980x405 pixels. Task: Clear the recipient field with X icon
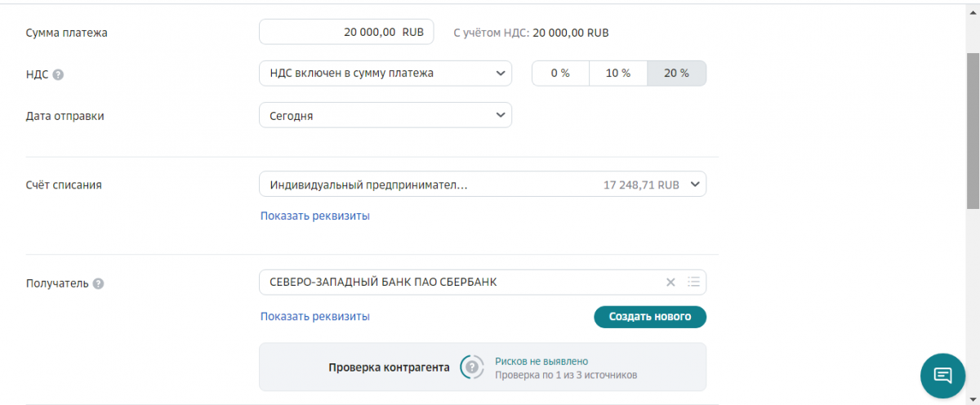(670, 283)
